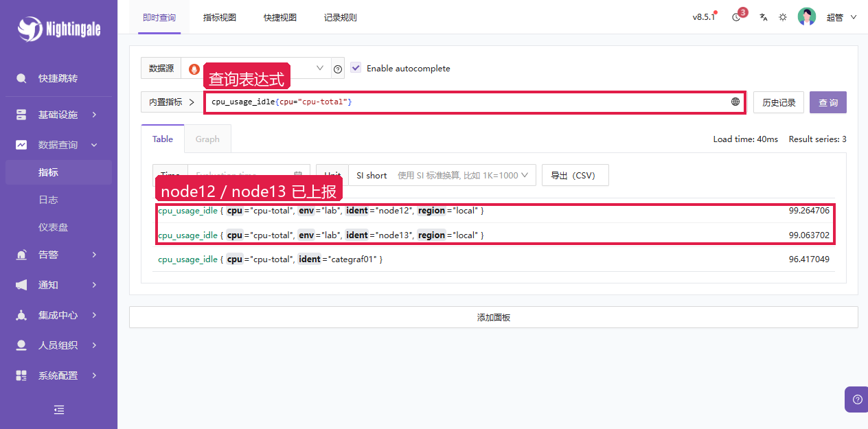Toggle Enable autocomplete checkbox
Image resolution: width=868 pixels, height=429 pixels.
click(x=356, y=67)
